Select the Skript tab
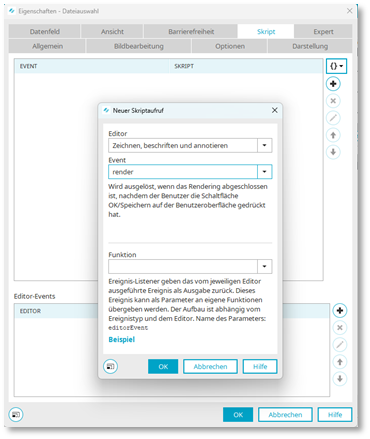Viewport: 370px width, 439px height. [x=266, y=32]
